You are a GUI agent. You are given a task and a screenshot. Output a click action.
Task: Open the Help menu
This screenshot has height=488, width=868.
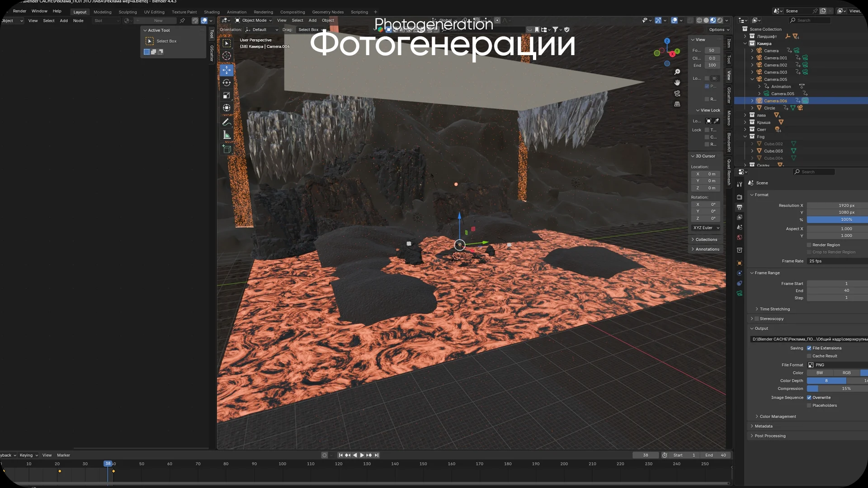[x=57, y=11]
